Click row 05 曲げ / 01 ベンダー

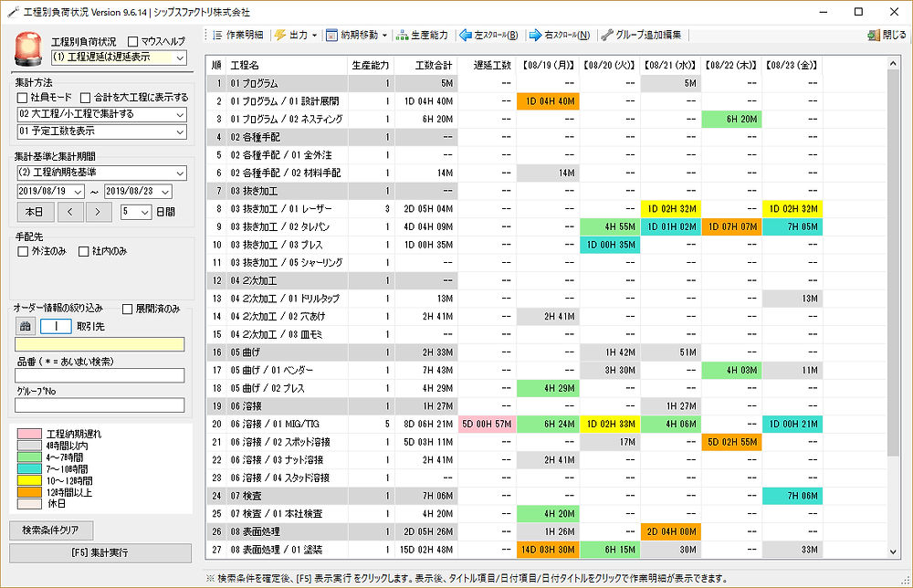pyautogui.click(x=515, y=371)
